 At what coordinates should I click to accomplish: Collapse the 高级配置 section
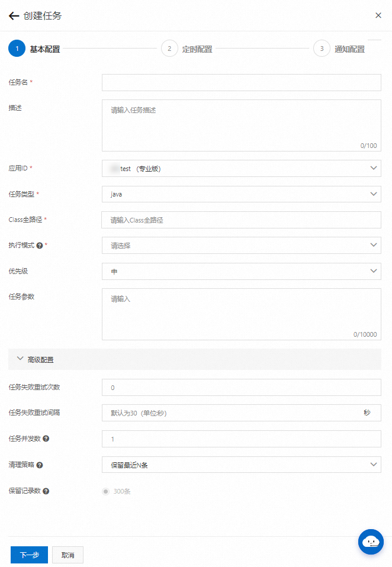click(195, 359)
